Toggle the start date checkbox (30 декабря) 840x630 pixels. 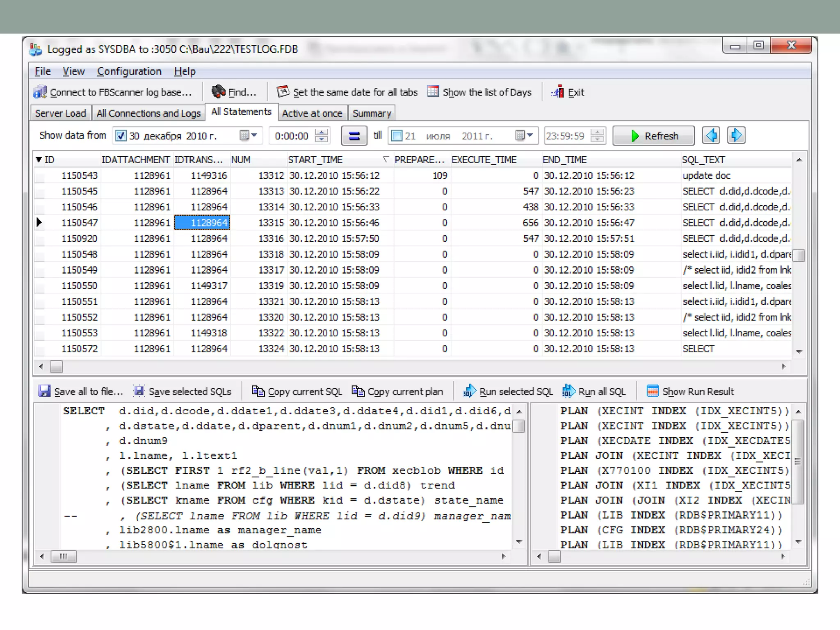pyautogui.click(x=121, y=136)
